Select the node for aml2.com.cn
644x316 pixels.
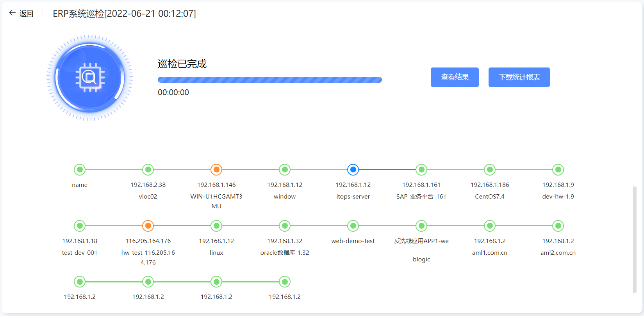[558, 226]
